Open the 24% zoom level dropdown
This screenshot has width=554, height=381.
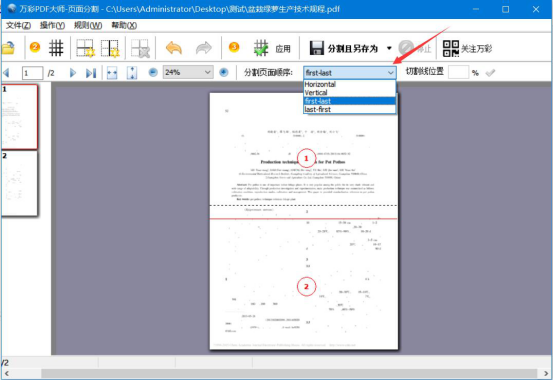[188, 72]
